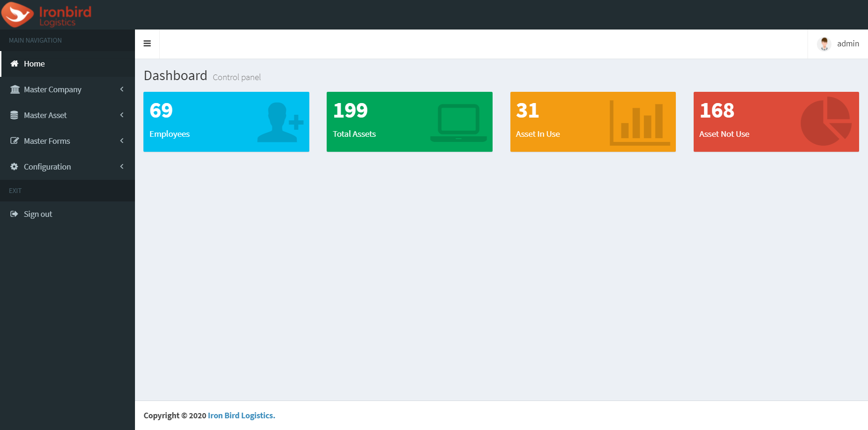Open the Master Forms menu

pos(67,141)
